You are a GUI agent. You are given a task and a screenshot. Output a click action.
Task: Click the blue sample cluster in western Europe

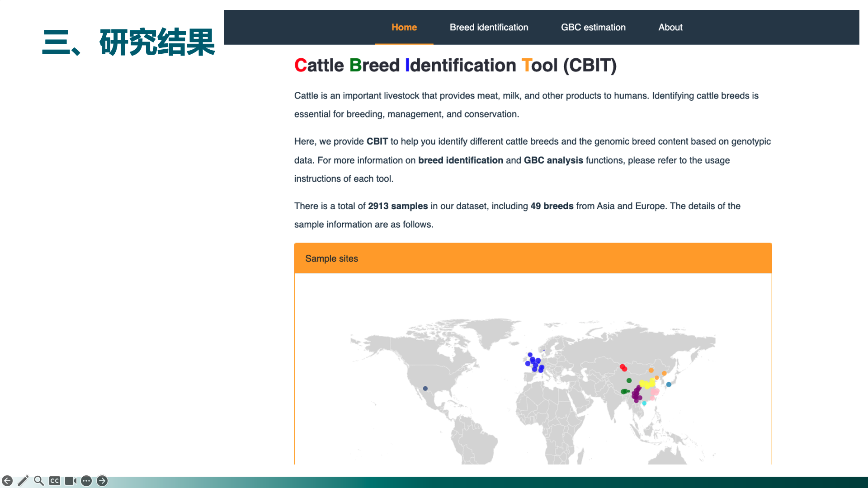point(535,362)
